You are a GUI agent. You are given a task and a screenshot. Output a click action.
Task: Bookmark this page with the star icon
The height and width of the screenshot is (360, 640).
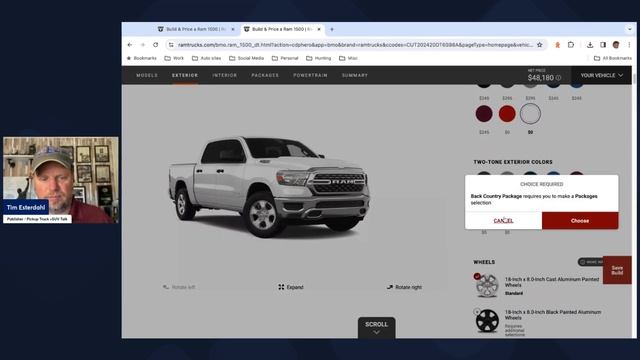pyautogui.click(x=540, y=45)
